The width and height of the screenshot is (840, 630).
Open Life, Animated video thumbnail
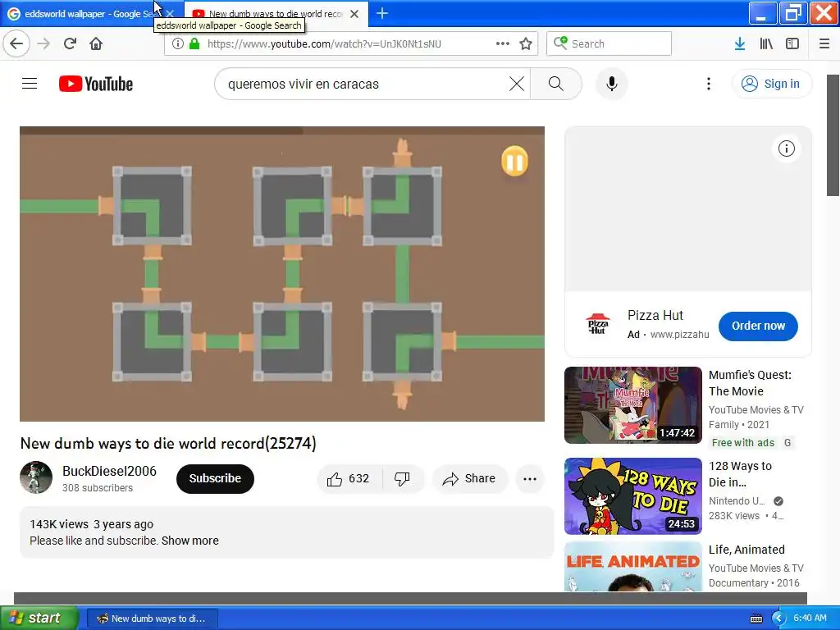pos(632,567)
